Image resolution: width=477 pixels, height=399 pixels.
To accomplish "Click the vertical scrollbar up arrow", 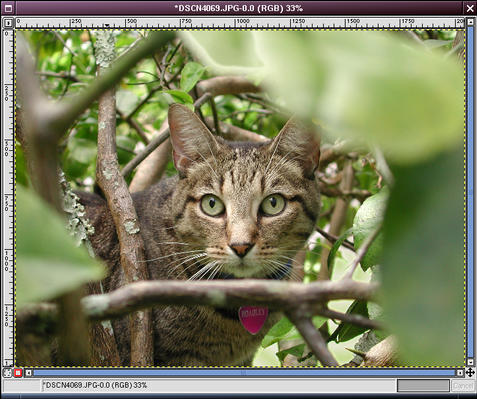I will tap(470, 22).
